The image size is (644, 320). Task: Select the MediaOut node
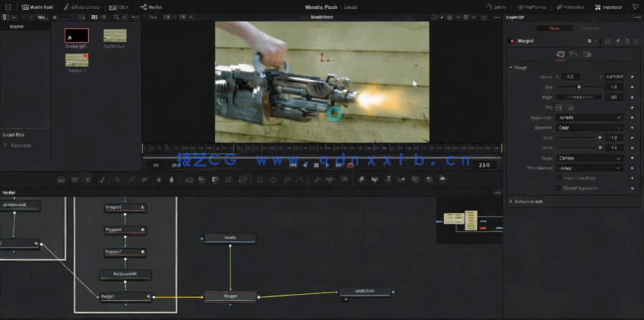365,291
